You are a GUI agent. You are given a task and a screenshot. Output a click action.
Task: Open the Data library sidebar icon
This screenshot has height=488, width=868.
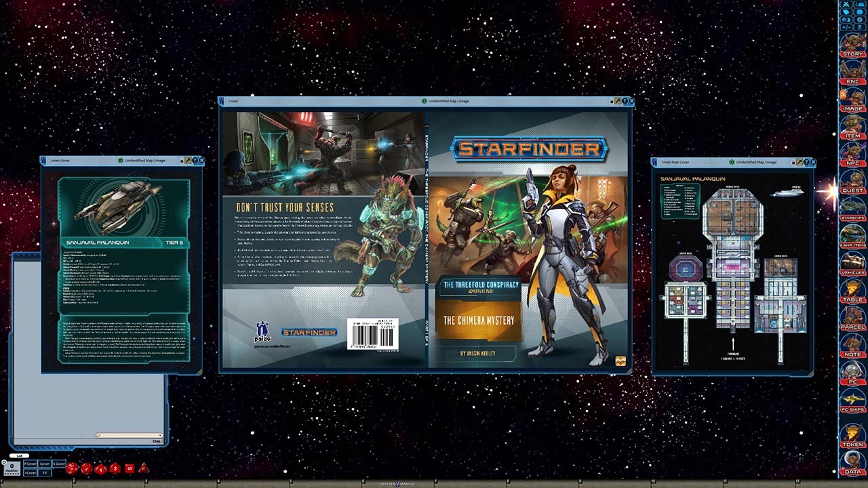pyautogui.click(x=852, y=470)
